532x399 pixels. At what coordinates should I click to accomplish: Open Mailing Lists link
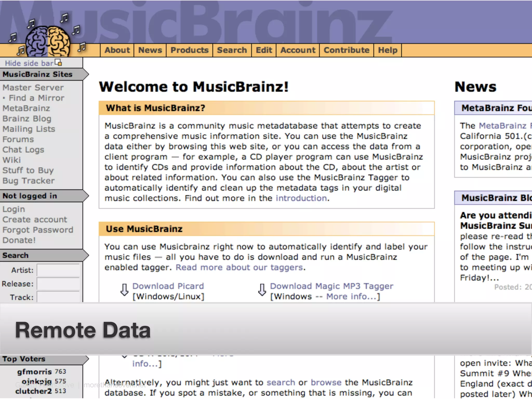[x=29, y=129]
